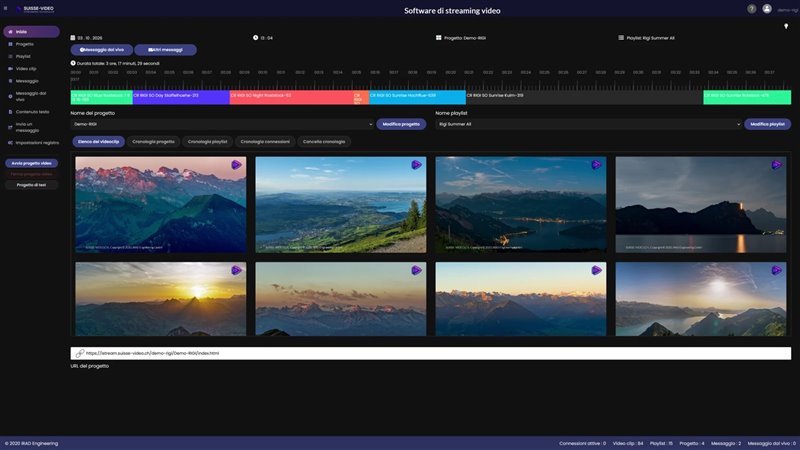Viewport: 800px width, 450px height.
Task: Open Video clip in the sidebar menu
Action: click(x=26, y=69)
